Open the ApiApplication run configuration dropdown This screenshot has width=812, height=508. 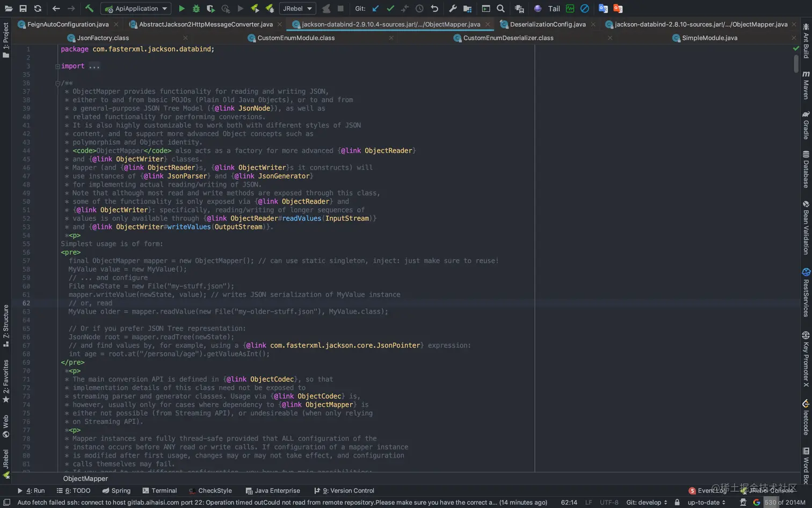(136, 9)
